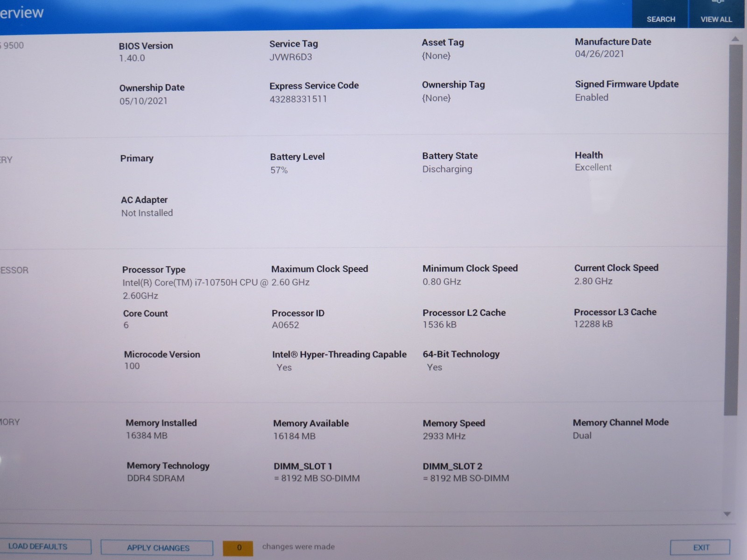
Task: Click the vertical scrollbar thumb
Action: click(x=733, y=230)
